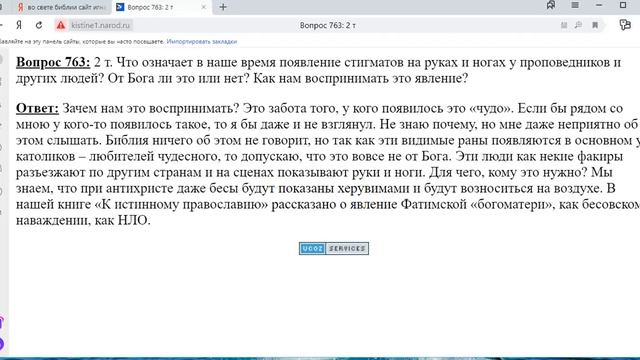640x360 pixels.
Task: Click 'Импортировать закладки' link
Action: coord(202,42)
